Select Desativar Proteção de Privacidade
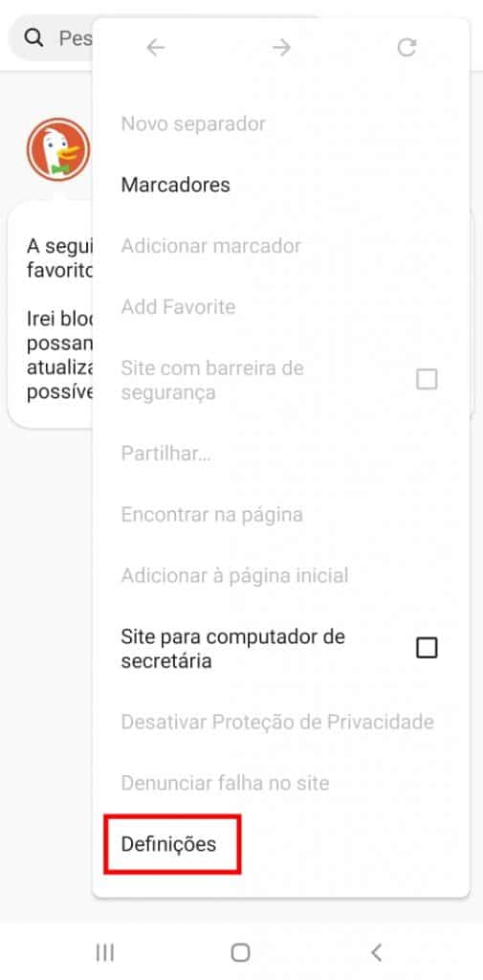The height and width of the screenshot is (980, 483). click(277, 722)
